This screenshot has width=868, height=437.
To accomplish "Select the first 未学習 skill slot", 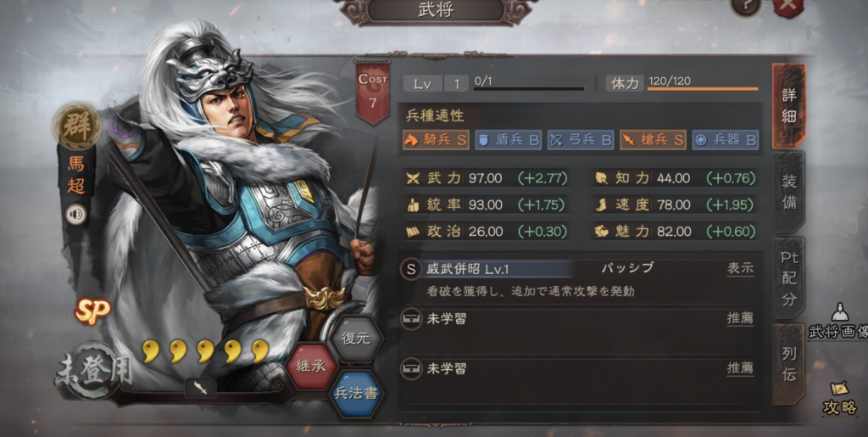I will (578, 320).
